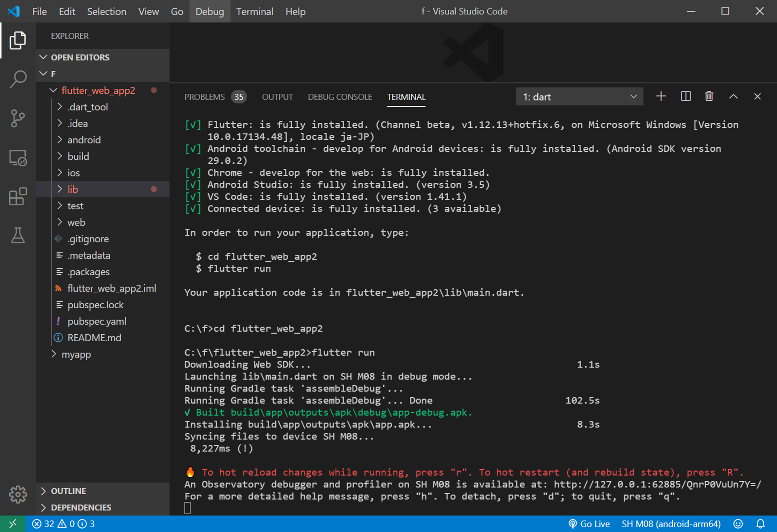Open the pubspec.yaml file
777x532 pixels.
102,321
